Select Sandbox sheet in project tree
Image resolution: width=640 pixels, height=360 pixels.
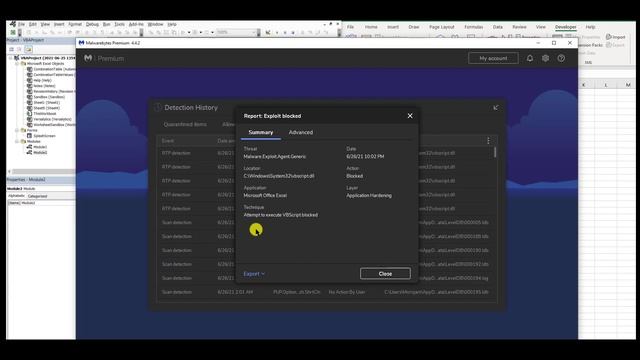pyautogui.click(x=46, y=97)
